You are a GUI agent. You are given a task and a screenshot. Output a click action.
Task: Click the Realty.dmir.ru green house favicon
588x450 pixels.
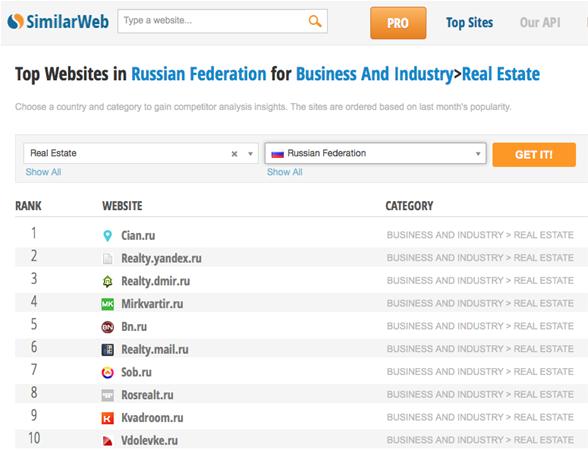107,281
